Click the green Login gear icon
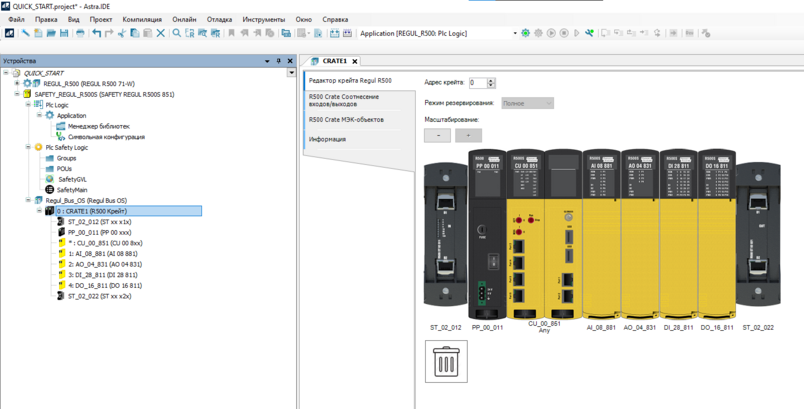804x409 pixels. 526,33
